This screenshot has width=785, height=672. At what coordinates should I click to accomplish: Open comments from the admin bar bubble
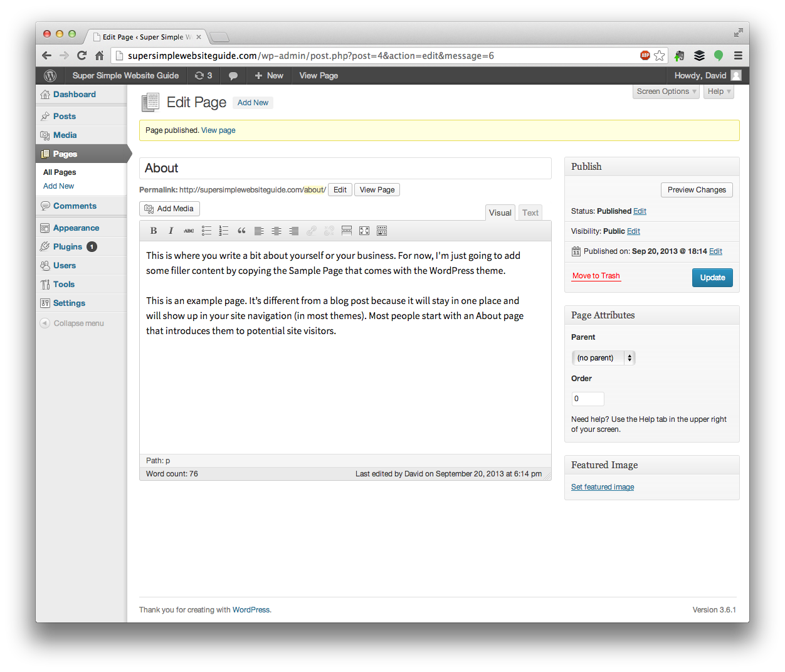233,76
